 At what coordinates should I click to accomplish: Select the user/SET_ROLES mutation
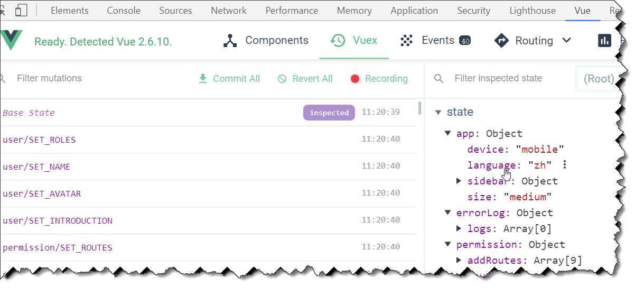(209, 140)
